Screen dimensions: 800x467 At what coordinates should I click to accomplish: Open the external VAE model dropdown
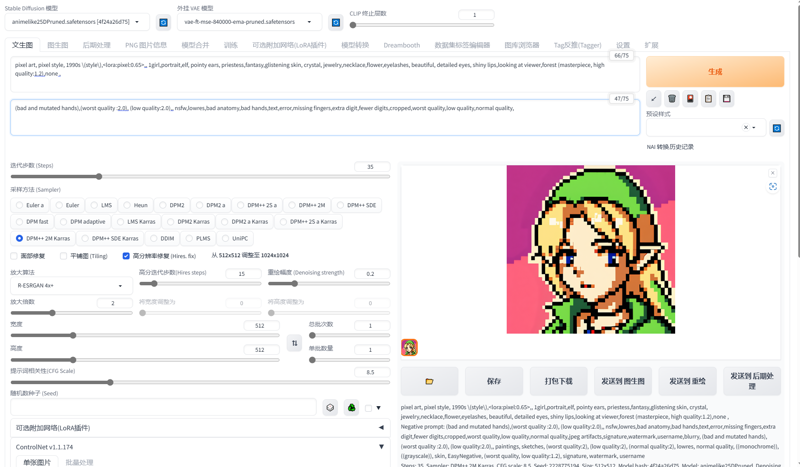(x=250, y=22)
